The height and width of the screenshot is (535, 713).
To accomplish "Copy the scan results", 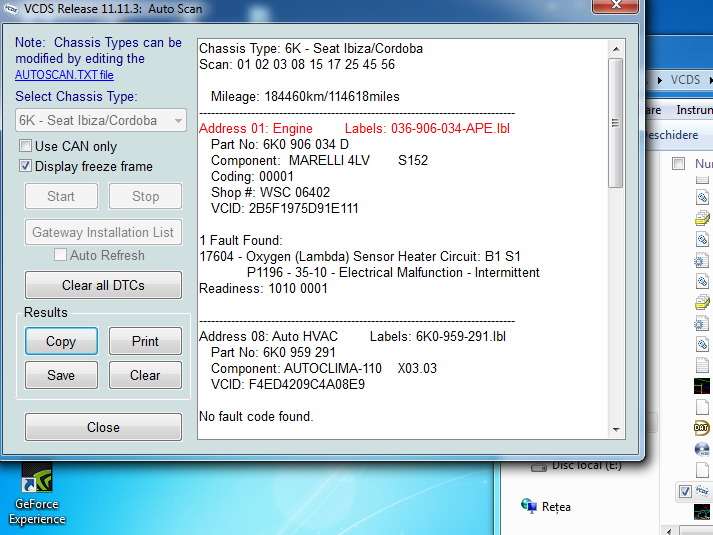I will pos(61,341).
